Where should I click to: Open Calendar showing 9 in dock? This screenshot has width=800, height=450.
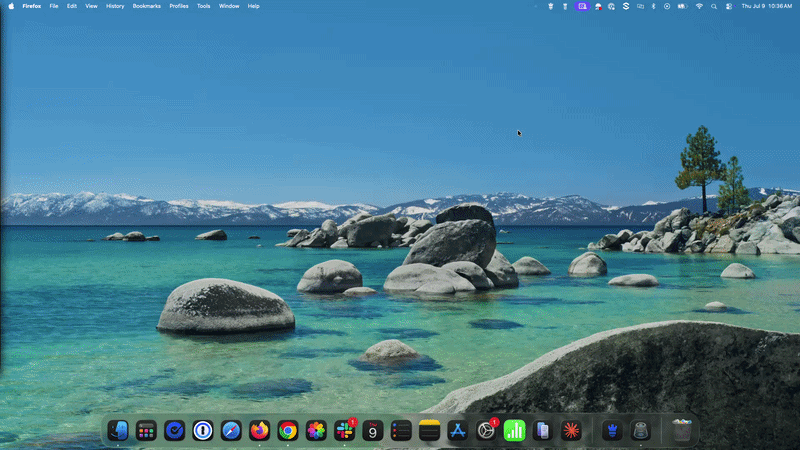(x=372, y=431)
